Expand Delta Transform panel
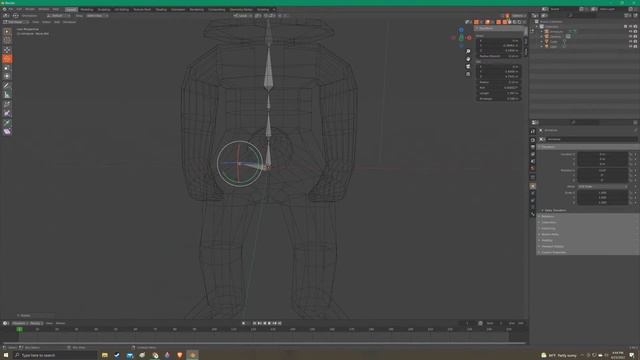The height and width of the screenshot is (360, 640). 556,211
